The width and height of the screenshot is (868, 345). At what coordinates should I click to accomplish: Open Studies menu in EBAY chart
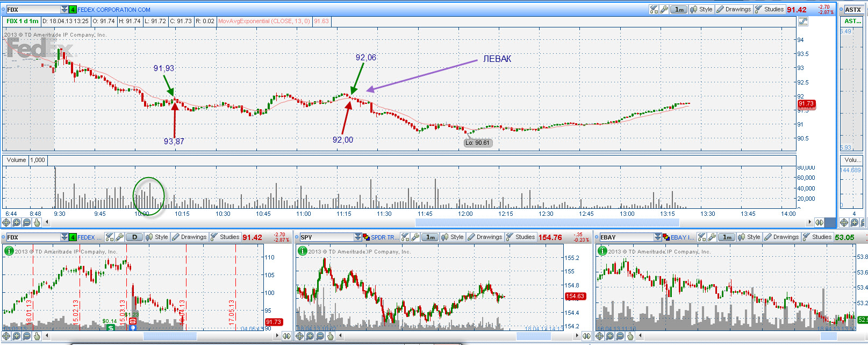pos(817,237)
